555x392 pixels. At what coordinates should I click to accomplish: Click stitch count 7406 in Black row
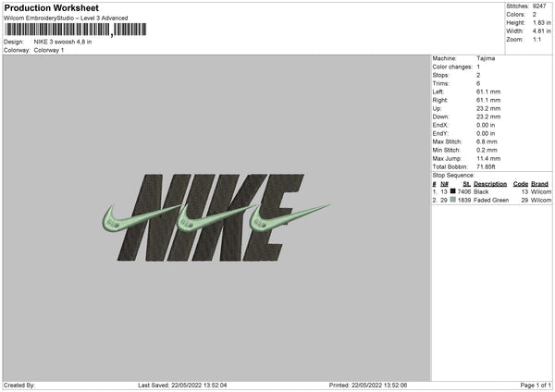[x=464, y=191]
